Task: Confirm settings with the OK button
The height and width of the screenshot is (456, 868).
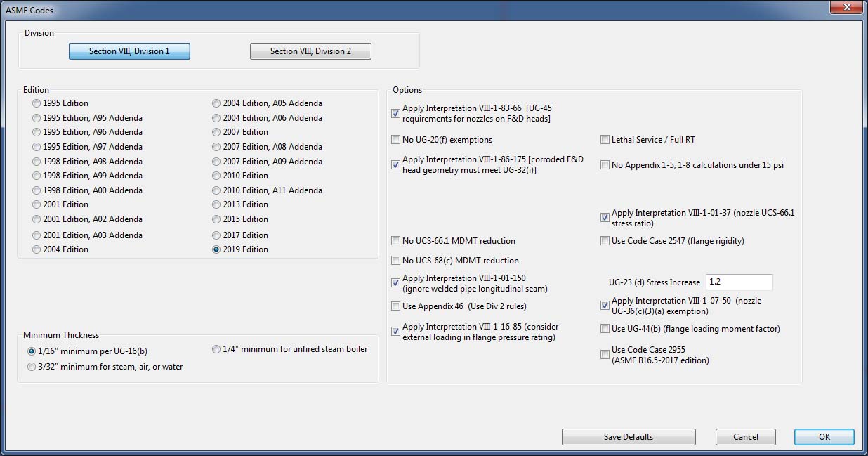Action: (824, 437)
